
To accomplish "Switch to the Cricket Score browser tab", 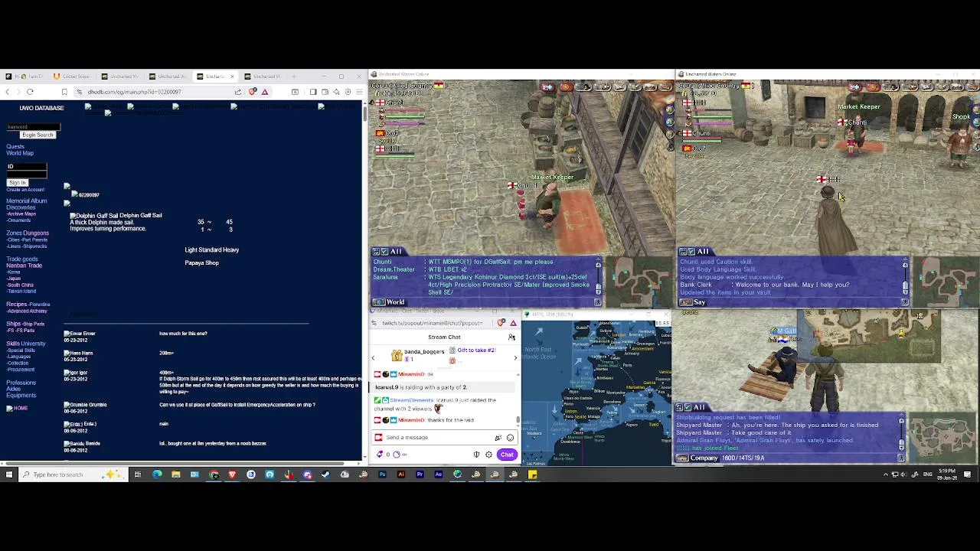I will (71, 77).
